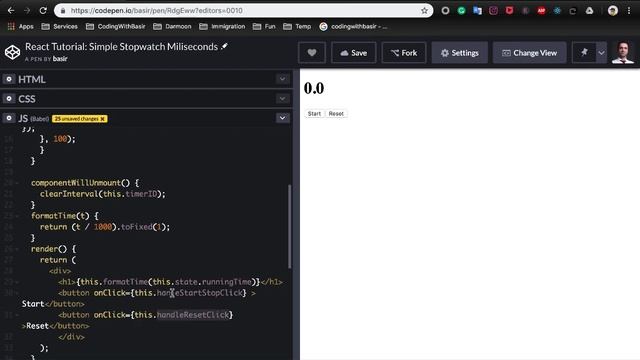
Task: Click the green Grammarly extension icon
Action: [x=461, y=11]
